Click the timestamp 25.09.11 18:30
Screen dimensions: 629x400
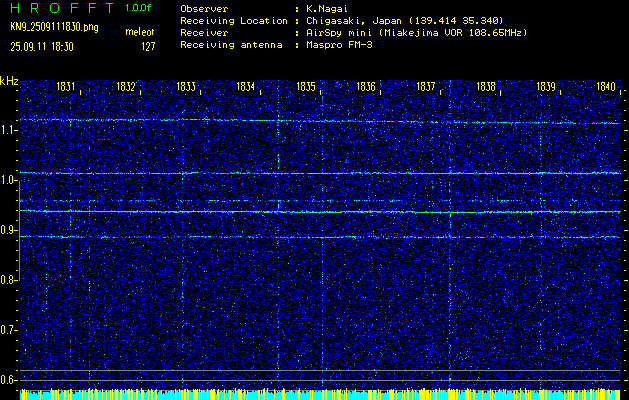[x=42, y=47]
